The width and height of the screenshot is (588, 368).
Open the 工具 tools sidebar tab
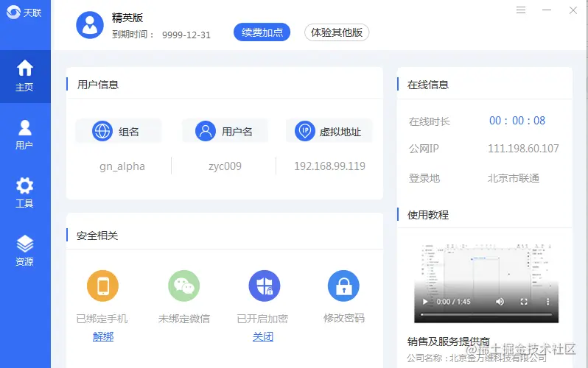(25, 193)
